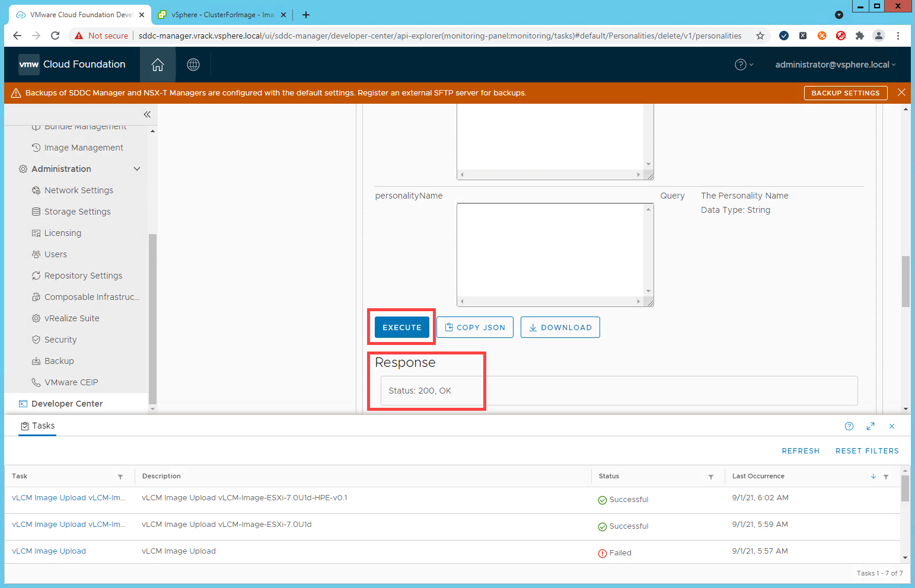Open the globe icon in header
The width and height of the screenshot is (915, 588).
click(193, 65)
